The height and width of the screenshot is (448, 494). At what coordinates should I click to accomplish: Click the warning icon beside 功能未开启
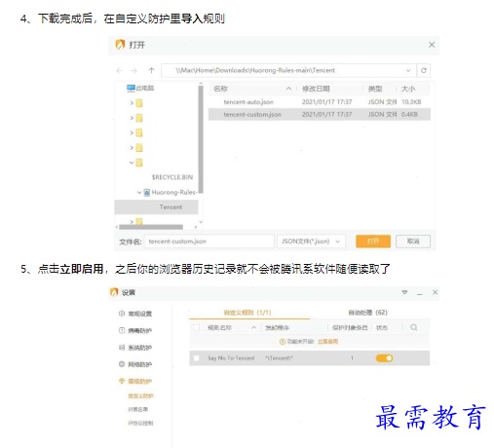click(283, 342)
